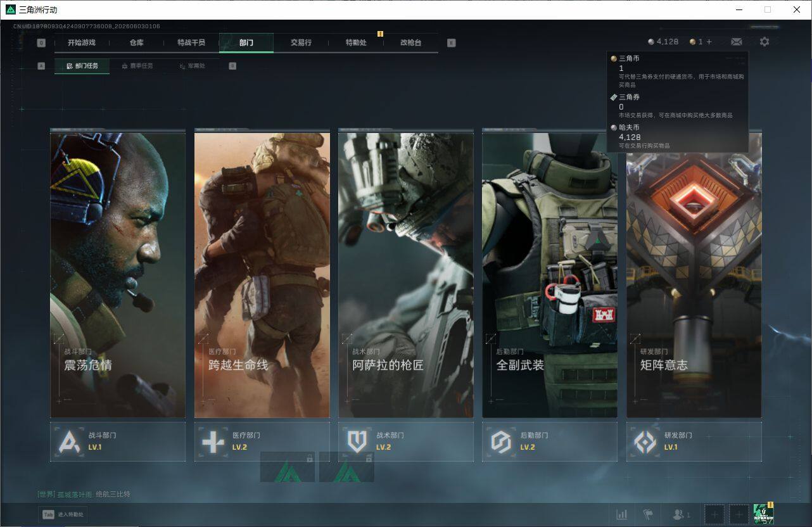Click the 医疗部门 LV.2 level bar
The width and height of the screenshot is (812, 527).
coord(262,441)
